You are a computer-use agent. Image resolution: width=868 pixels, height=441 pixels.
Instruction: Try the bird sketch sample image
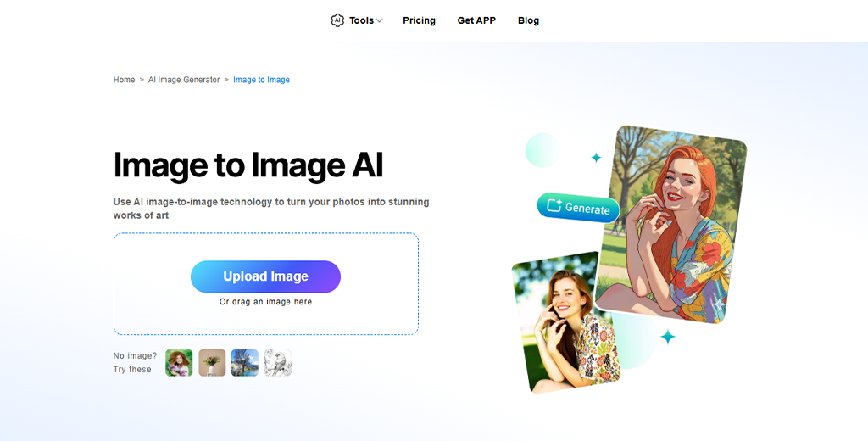(x=278, y=363)
